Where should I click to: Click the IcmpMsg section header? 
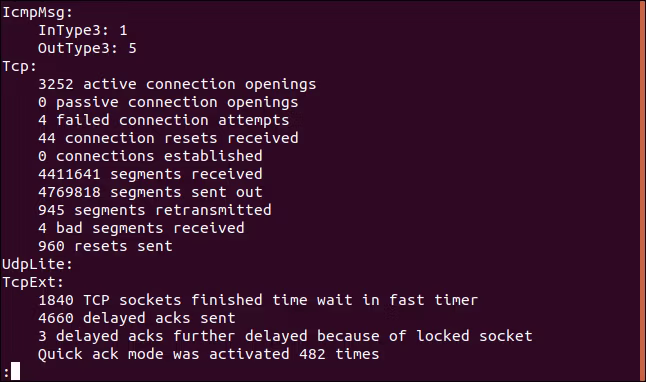click(37, 12)
